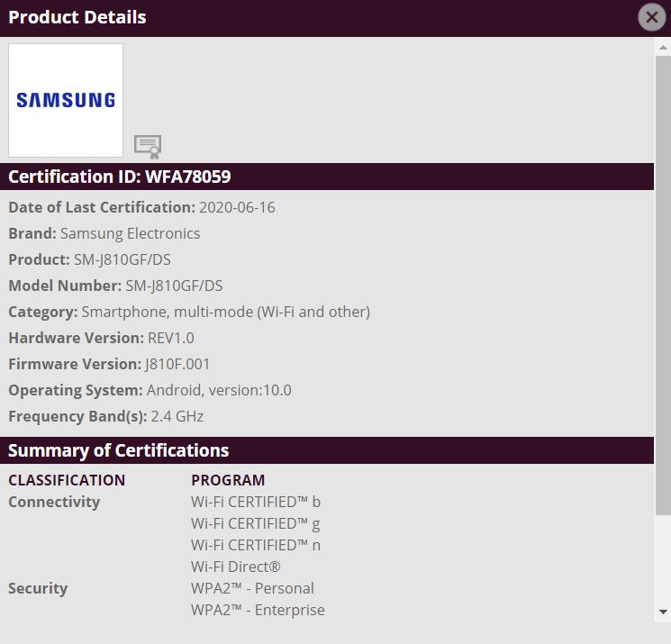Click the Samsung Electronics brand value
The height and width of the screenshot is (644, 671).
pos(131,233)
